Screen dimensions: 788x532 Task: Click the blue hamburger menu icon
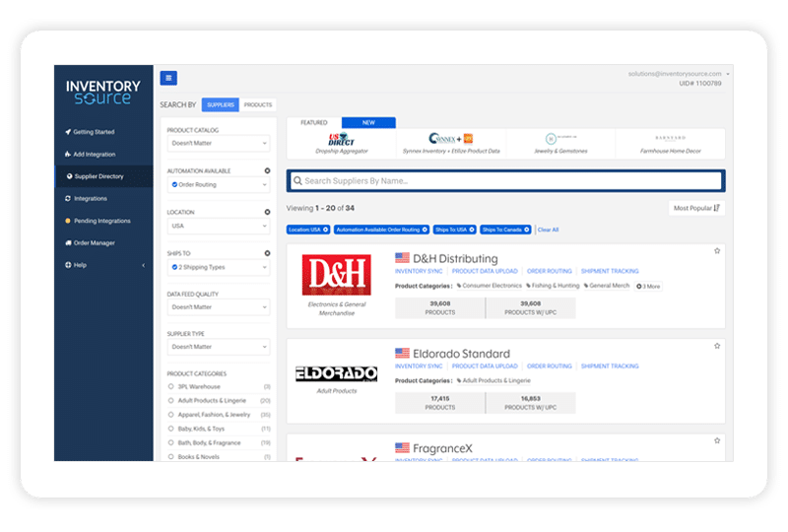coord(168,78)
